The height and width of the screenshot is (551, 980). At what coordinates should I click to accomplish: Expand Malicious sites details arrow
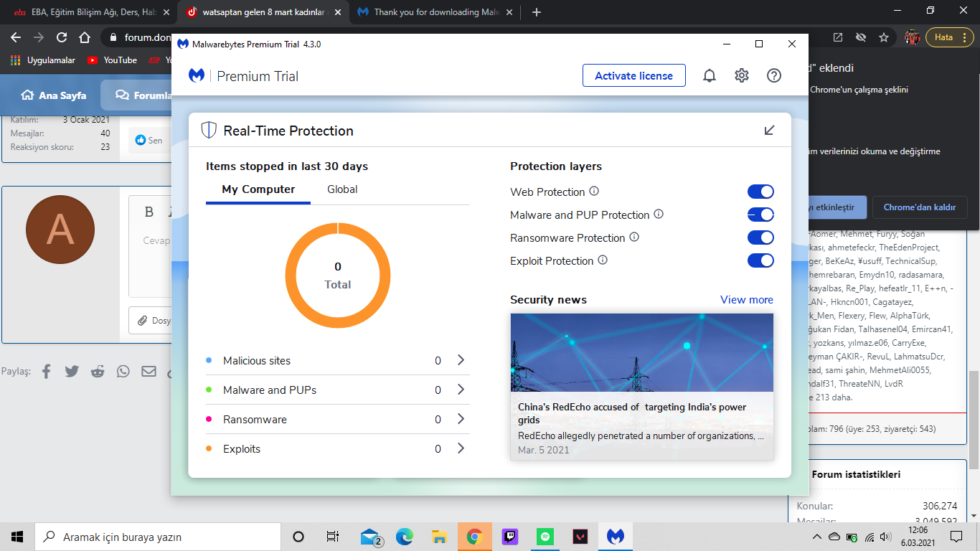pyautogui.click(x=461, y=360)
